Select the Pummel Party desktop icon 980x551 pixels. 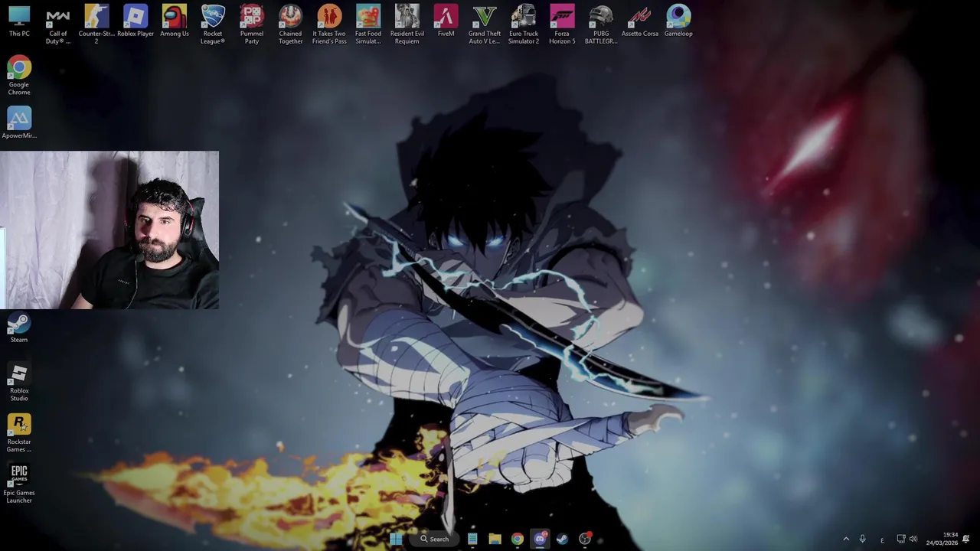point(252,24)
